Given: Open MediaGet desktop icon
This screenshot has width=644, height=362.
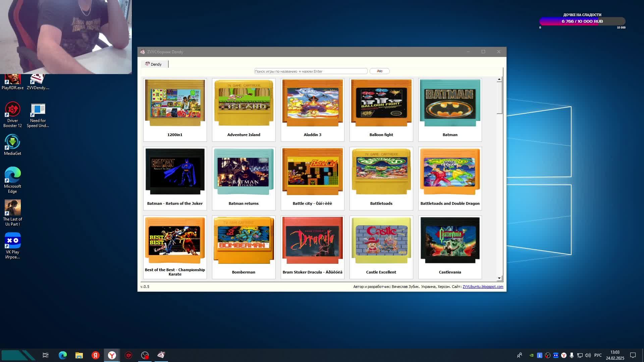Looking at the screenshot, I should (x=12, y=145).
